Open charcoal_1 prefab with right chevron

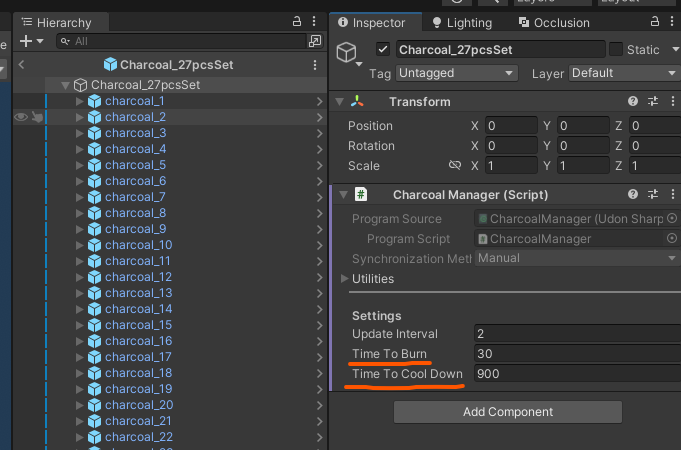coord(320,101)
